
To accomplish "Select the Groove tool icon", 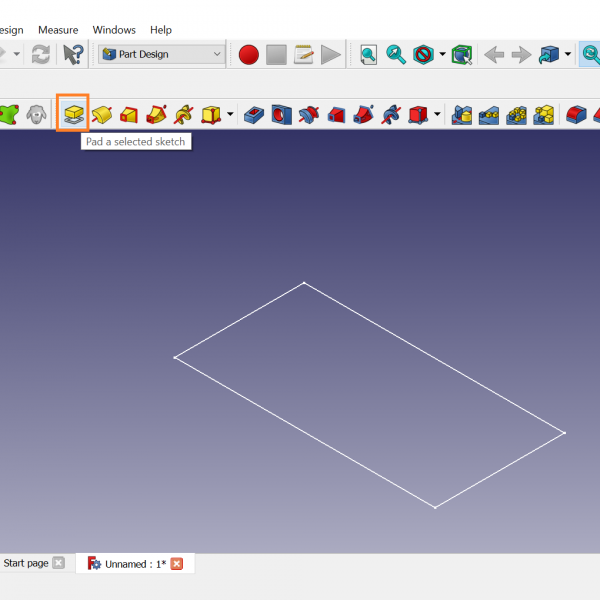I will click(x=309, y=115).
